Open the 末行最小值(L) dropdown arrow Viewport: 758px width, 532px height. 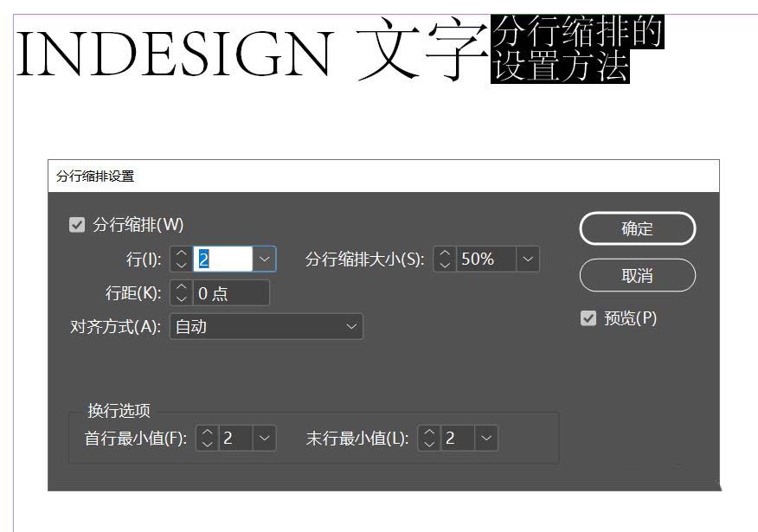tap(486, 439)
